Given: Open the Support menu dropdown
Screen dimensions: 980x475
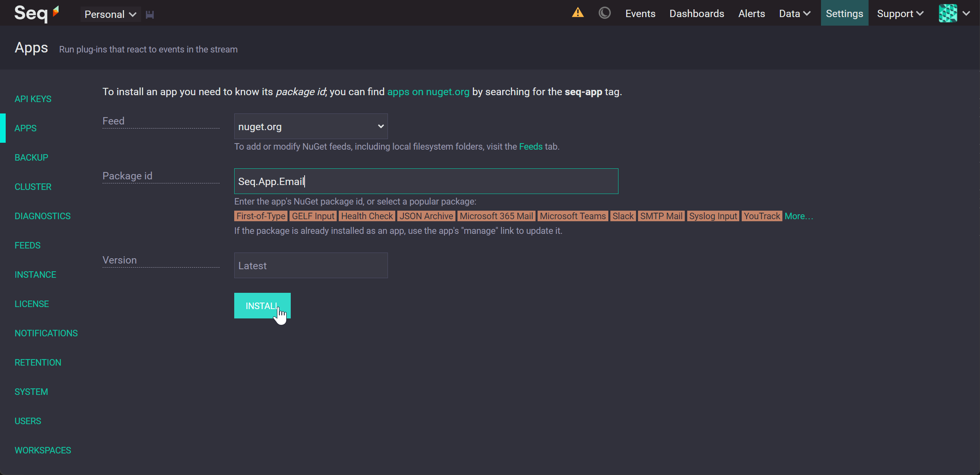Looking at the screenshot, I should (900, 13).
